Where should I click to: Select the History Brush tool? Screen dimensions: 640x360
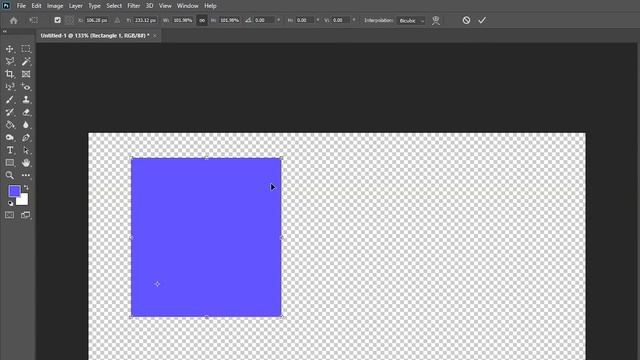pyautogui.click(x=10, y=112)
